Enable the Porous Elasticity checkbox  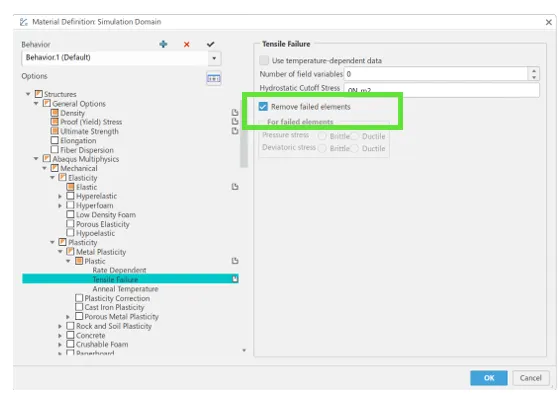(70, 224)
